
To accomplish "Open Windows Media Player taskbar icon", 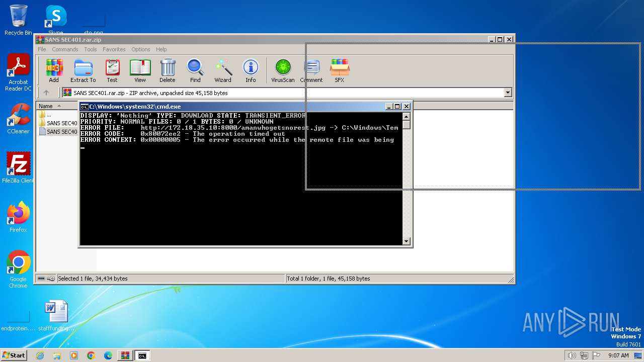I will 74,355.
